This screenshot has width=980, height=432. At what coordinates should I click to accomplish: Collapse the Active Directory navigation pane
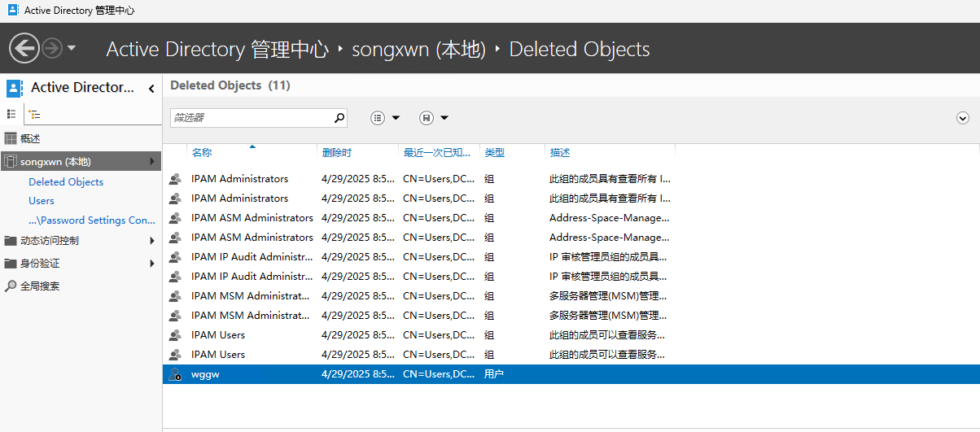tap(151, 89)
